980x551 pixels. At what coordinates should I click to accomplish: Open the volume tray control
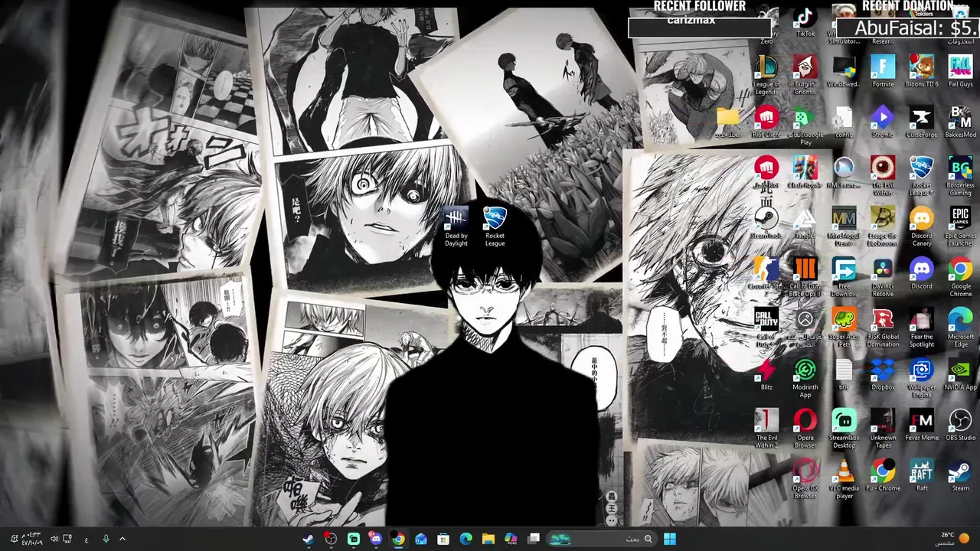click(54, 539)
